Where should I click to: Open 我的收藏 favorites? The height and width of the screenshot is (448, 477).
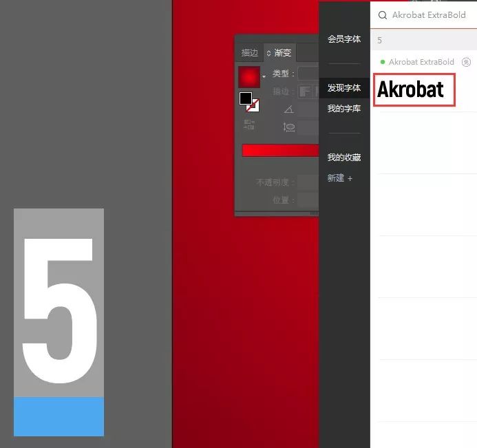343,158
